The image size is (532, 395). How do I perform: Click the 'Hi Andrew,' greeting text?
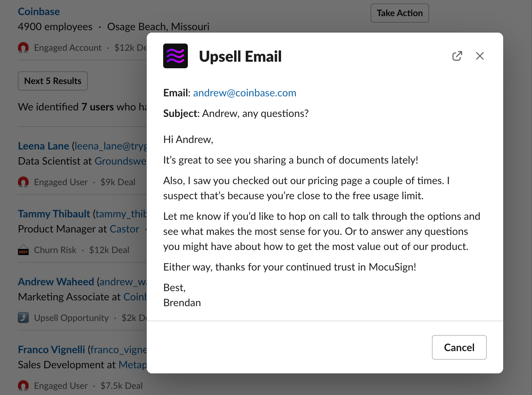click(188, 140)
